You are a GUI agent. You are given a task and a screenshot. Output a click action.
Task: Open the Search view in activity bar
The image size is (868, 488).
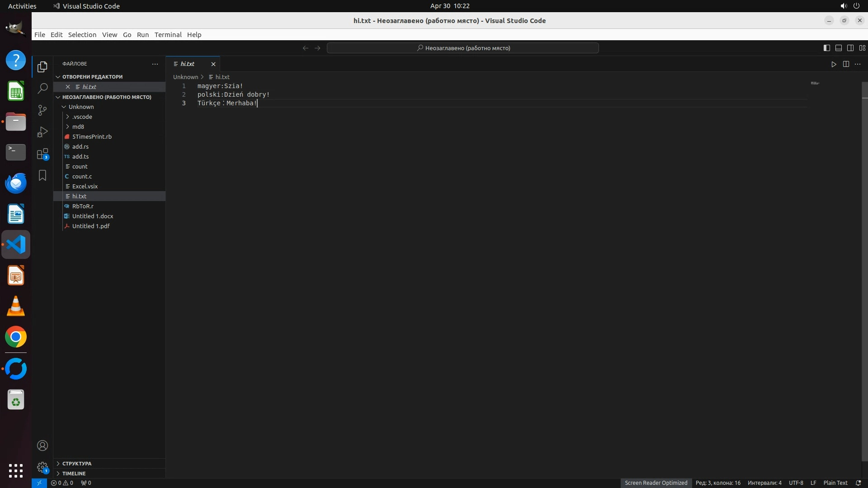pos(42,88)
